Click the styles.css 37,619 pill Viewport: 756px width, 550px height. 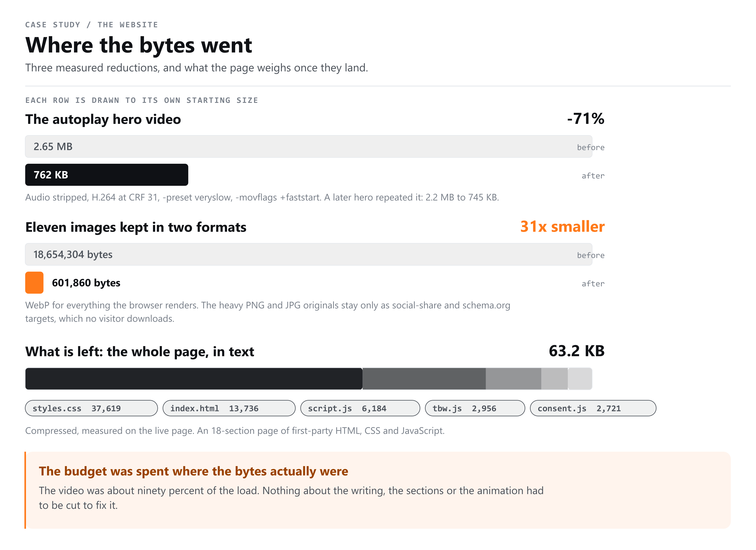click(x=91, y=408)
